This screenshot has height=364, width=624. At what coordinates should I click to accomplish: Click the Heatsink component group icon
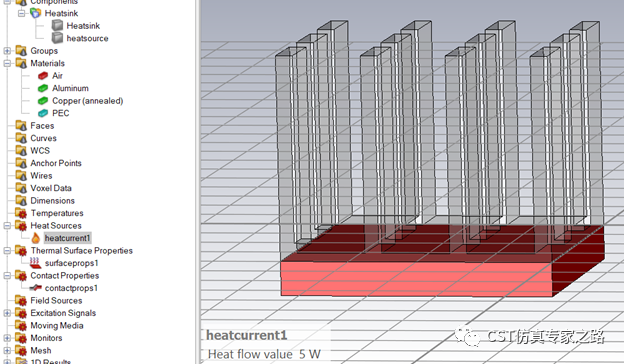coord(35,13)
